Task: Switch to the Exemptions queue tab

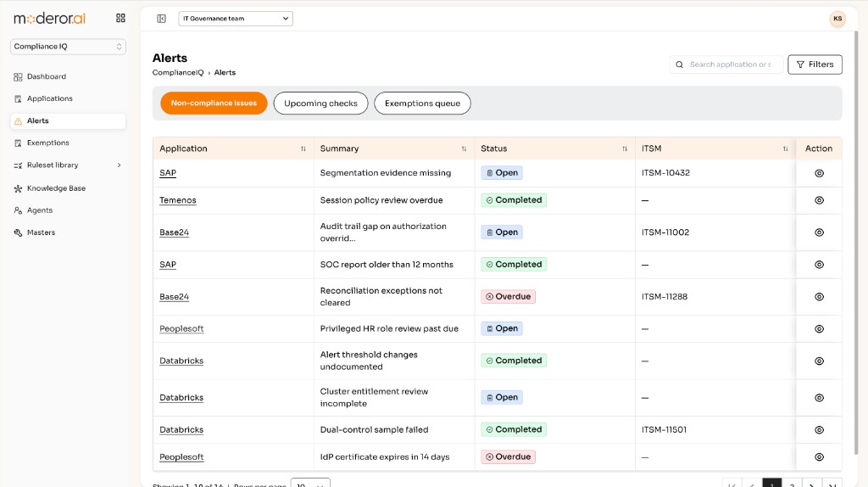Action: coord(422,103)
